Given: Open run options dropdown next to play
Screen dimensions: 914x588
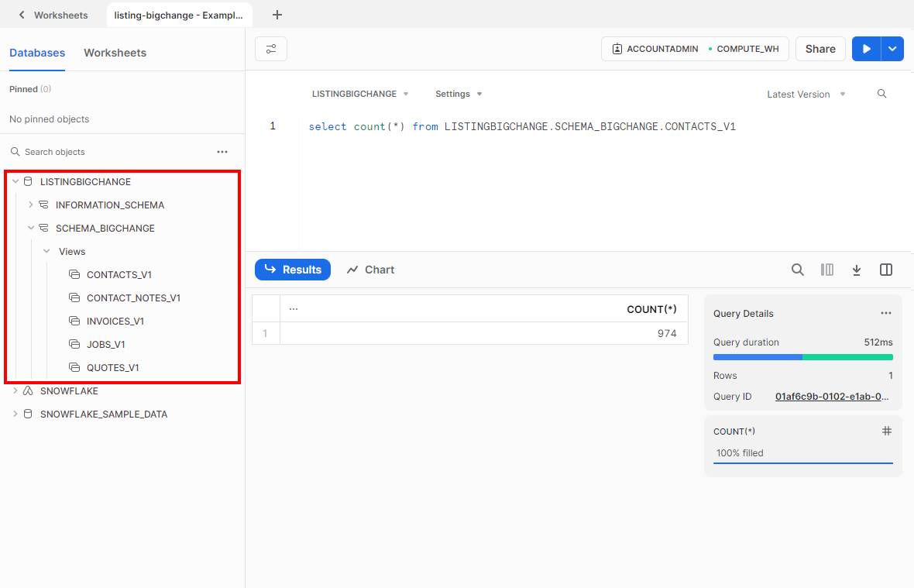Looking at the screenshot, I should coord(892,49).
